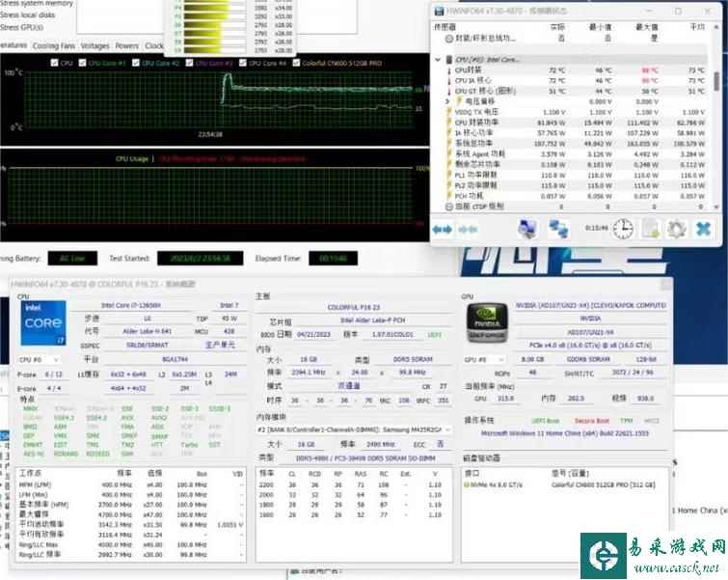Open the GPU #0 selector dropdown
Screen dimensions: 728x580
coord(484,360)
